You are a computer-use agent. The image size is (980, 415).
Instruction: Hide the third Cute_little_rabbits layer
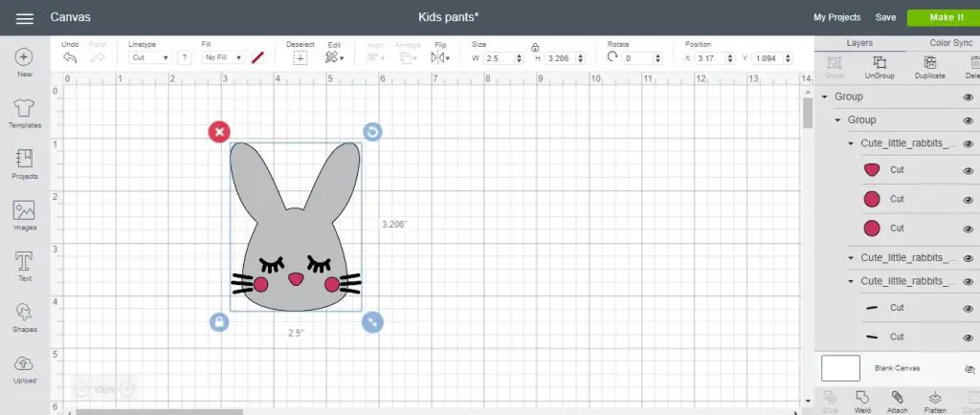point(969,282)
